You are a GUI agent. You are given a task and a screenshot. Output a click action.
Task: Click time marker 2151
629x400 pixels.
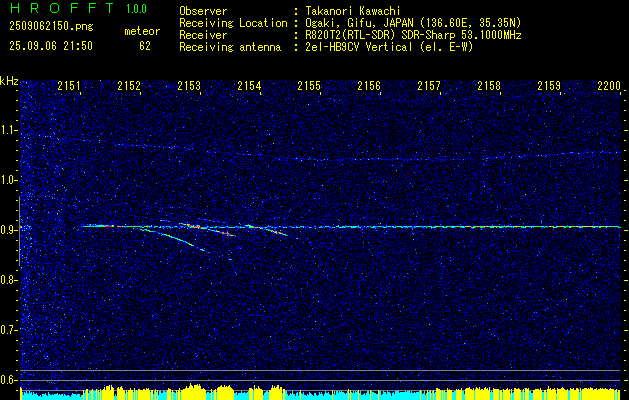click(x=69, y=86)
